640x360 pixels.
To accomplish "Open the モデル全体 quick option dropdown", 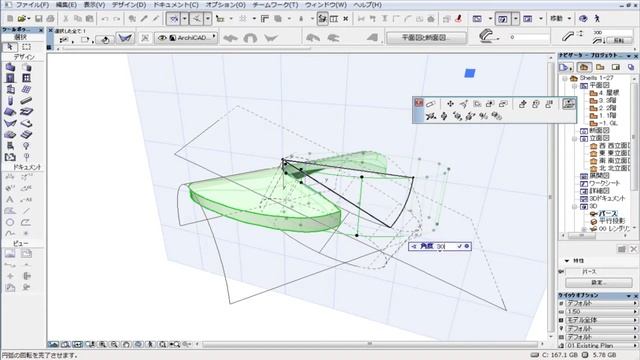I will pos(602,320).
